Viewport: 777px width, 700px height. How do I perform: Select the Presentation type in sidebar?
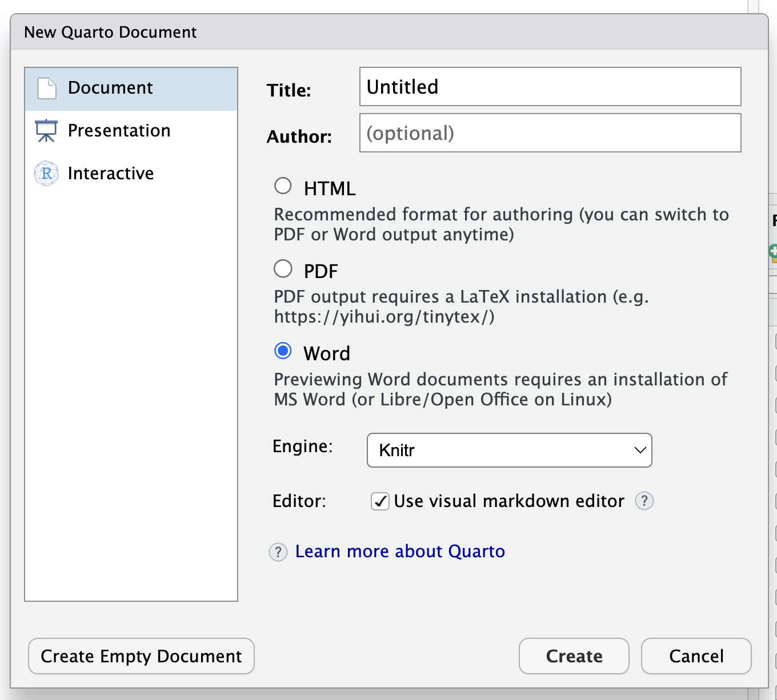pyautogui.click(x=131, y=131)
